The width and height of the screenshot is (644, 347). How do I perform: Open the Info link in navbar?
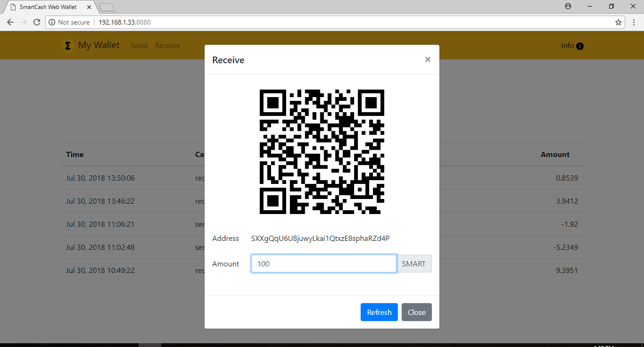[572, 46]
